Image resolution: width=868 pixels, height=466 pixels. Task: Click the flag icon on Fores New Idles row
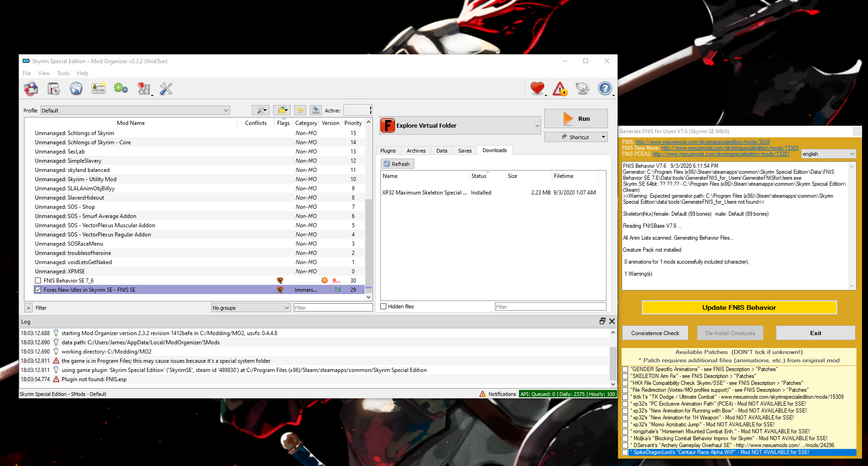pyautogui.click(x=280, y=290)
